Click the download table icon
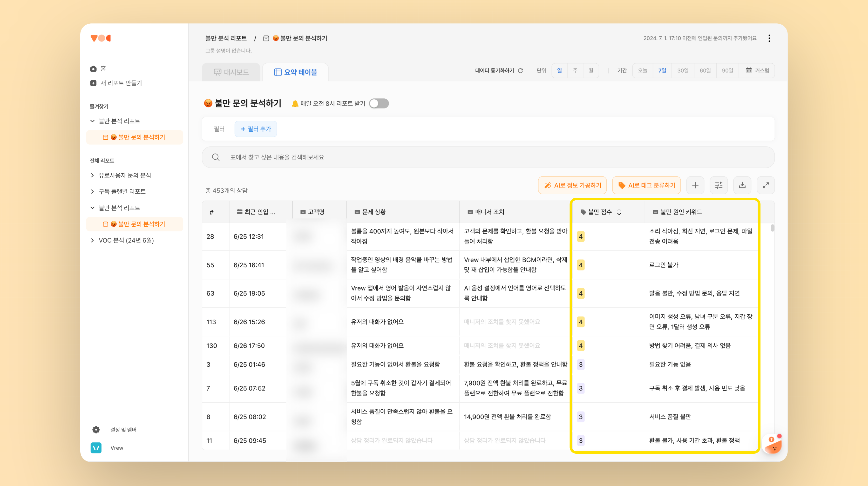 pos(742,185)
